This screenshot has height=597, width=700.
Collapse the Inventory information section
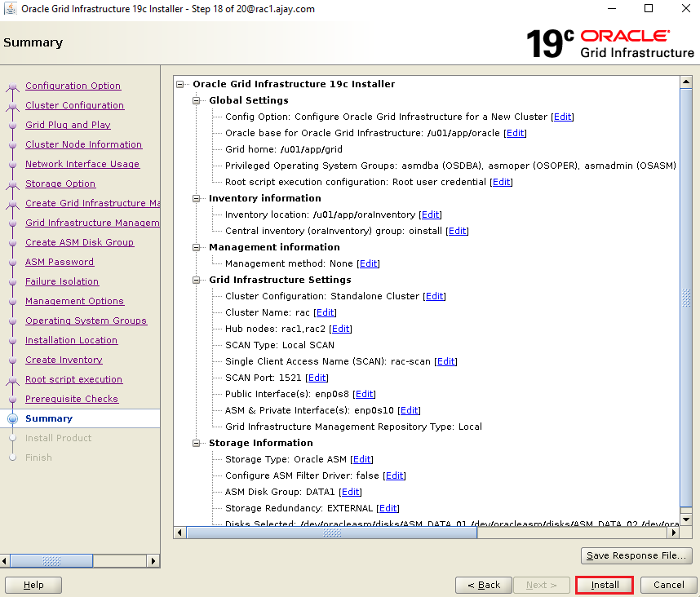(x=196, y=198)
